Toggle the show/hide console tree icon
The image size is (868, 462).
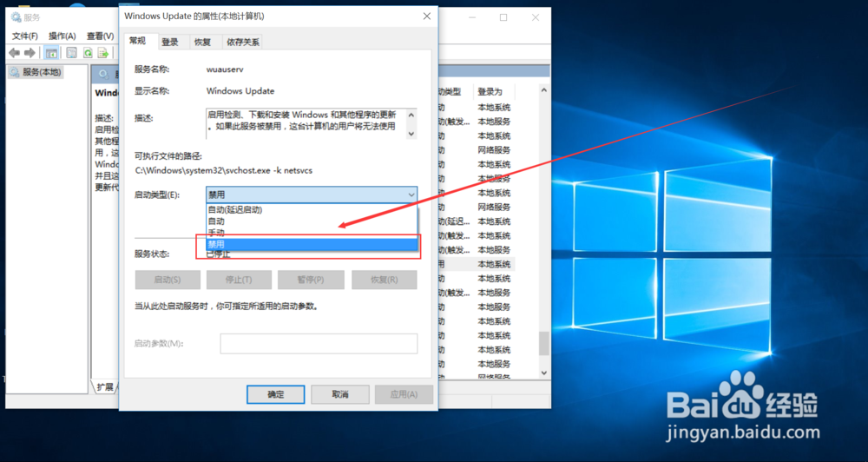click(x=51, y=53)
